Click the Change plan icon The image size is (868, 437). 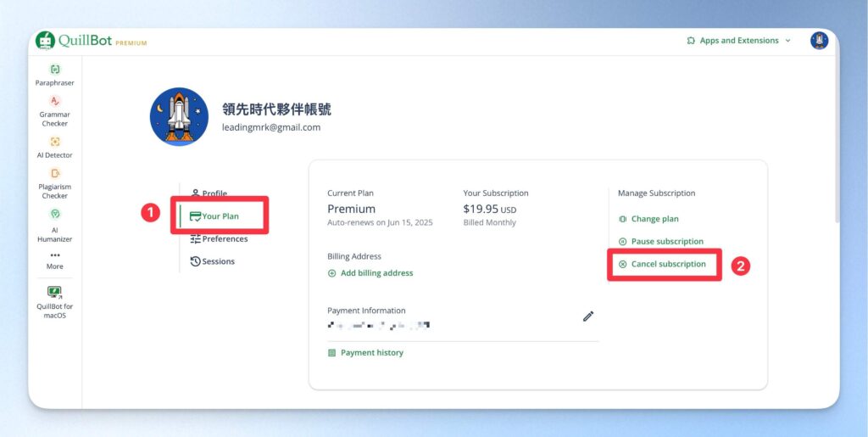coord(623,219)
